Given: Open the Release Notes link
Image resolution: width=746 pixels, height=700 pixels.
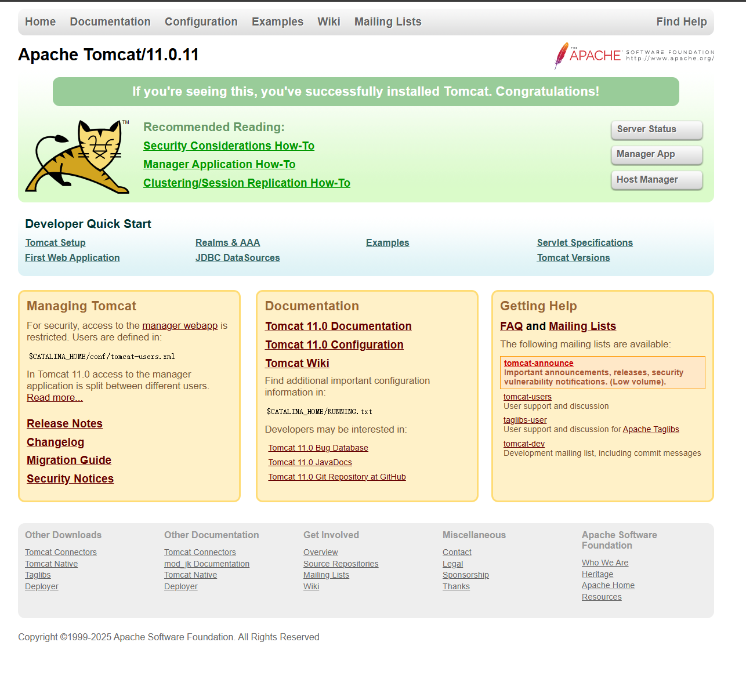Looking at the screenshot, I should (x=64, y=423).
